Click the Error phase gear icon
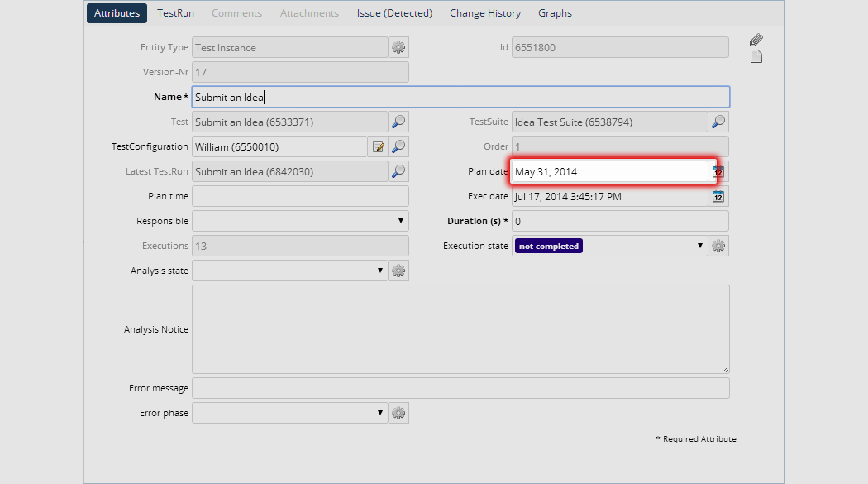 tap(398, 413)
